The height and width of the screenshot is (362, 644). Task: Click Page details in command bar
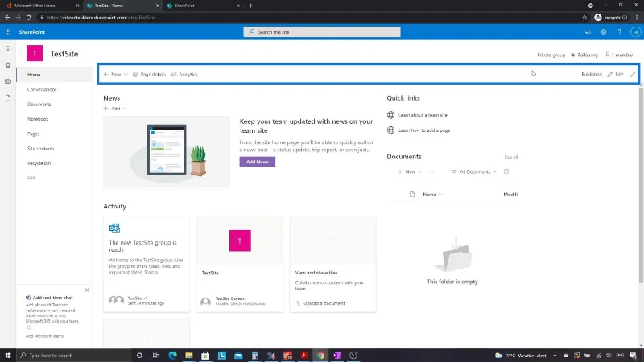(149, 74)
